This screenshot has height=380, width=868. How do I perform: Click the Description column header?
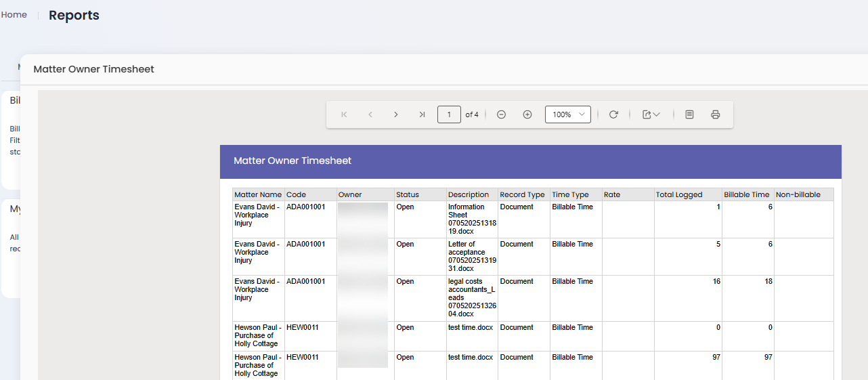[x=472, y=194]
